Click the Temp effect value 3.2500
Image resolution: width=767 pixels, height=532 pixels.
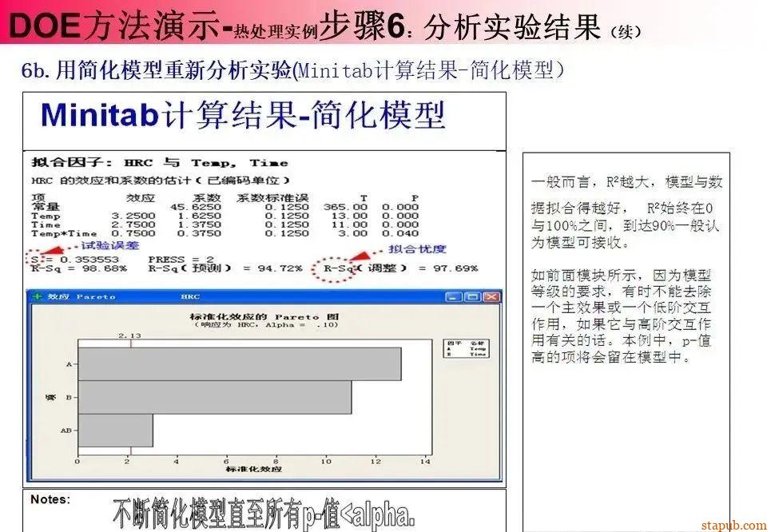click(x=133, y=216)
